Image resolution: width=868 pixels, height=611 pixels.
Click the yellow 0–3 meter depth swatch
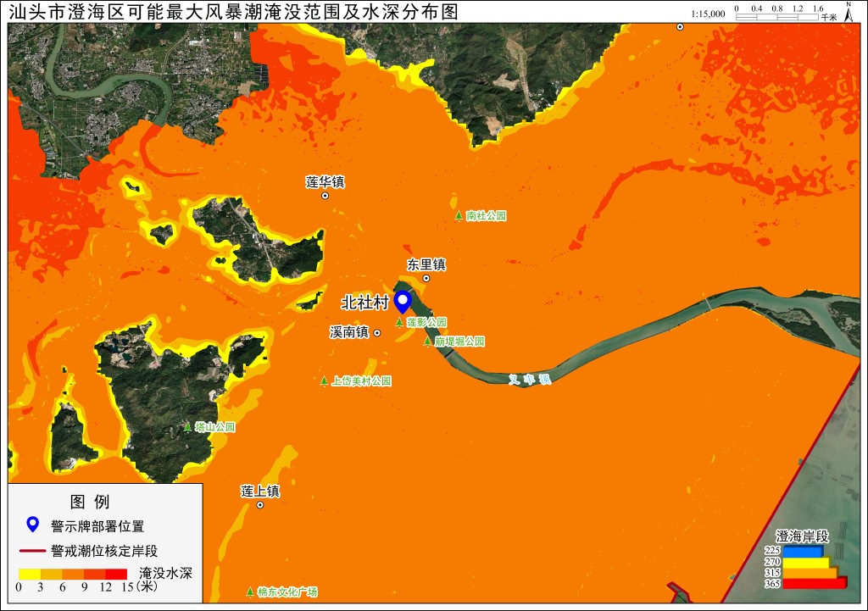[30, 575]
